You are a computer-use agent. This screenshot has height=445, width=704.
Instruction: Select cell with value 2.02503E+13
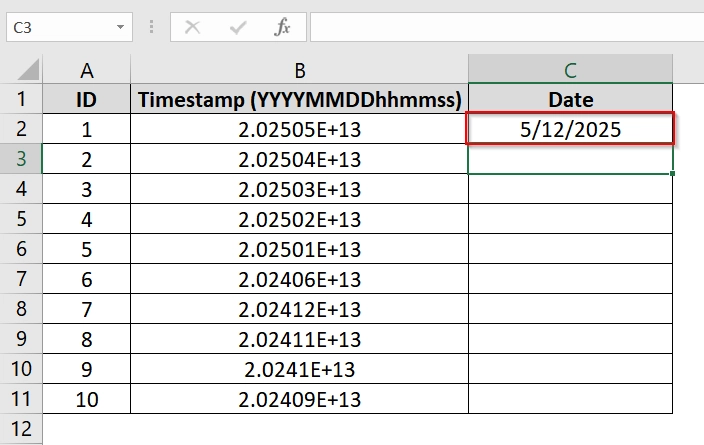point(299,189)
